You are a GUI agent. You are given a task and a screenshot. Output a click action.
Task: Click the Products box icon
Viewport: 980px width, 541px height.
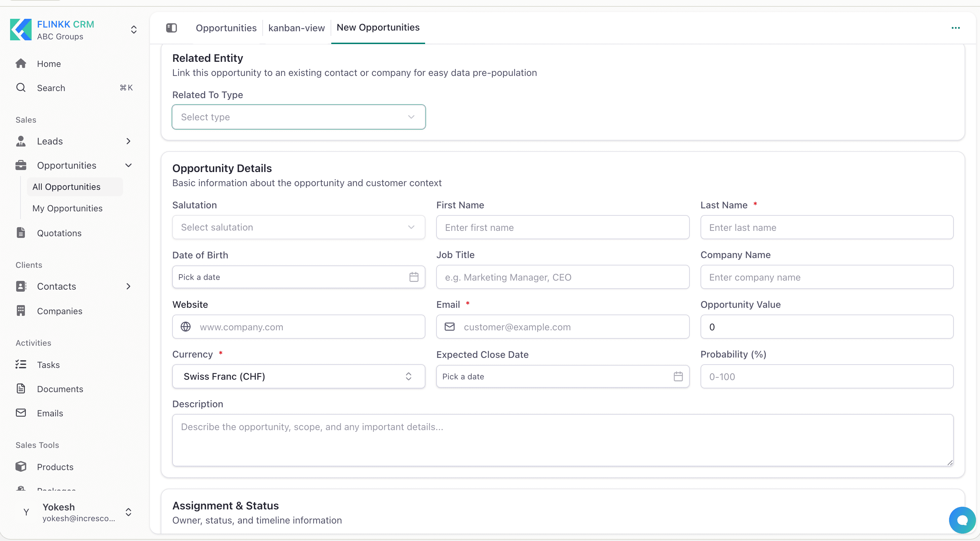point(21,466)
